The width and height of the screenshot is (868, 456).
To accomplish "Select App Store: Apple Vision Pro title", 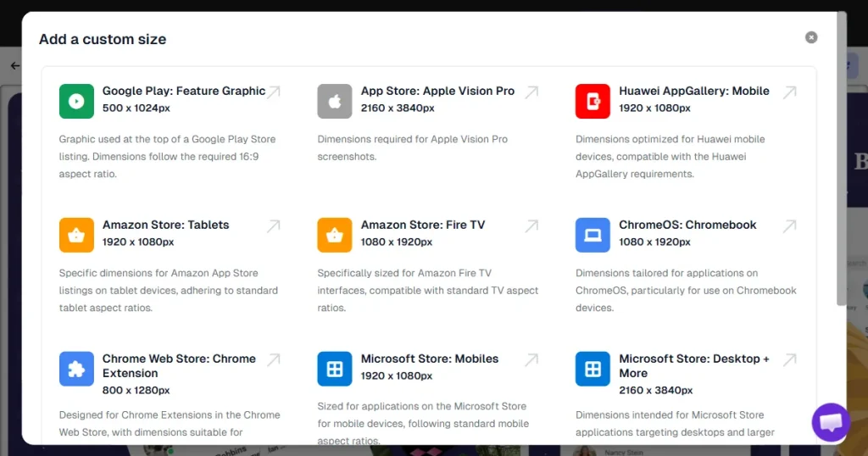I will click(x=437, y=91).
